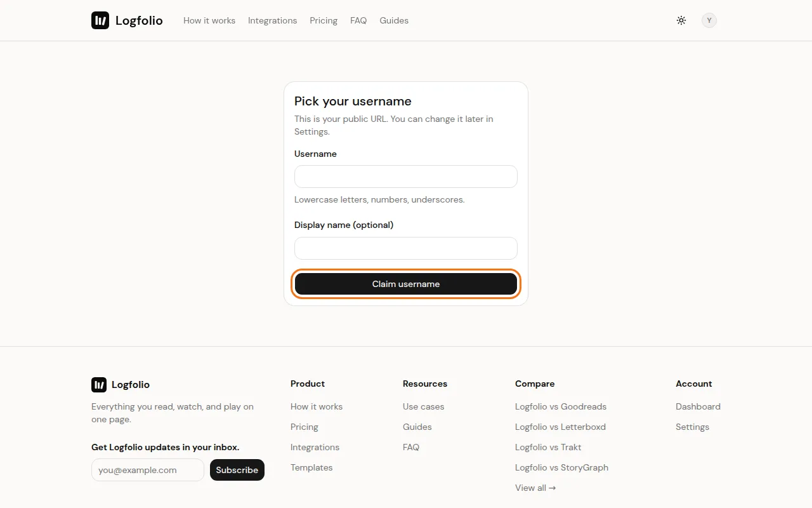Click 'Get Logfolio updates in your inbox.' text
812x508 pixels.
(x=165, y=447)
